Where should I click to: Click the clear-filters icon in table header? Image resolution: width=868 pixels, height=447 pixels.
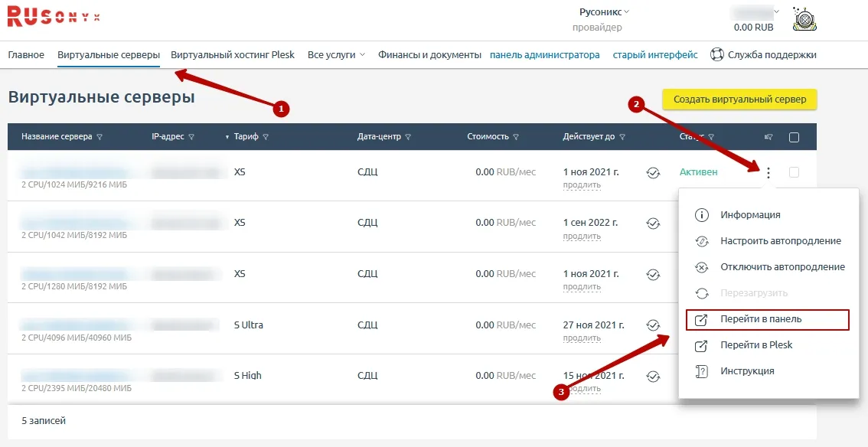(768, 137)
